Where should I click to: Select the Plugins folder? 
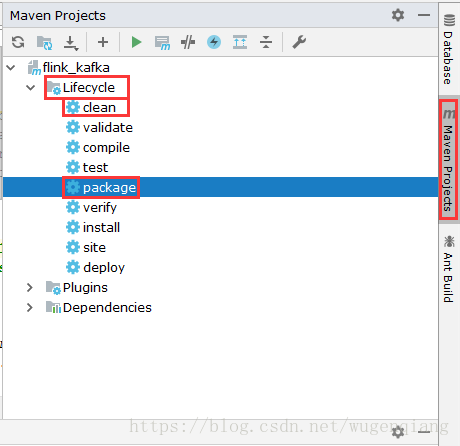(x=77, y=287)
